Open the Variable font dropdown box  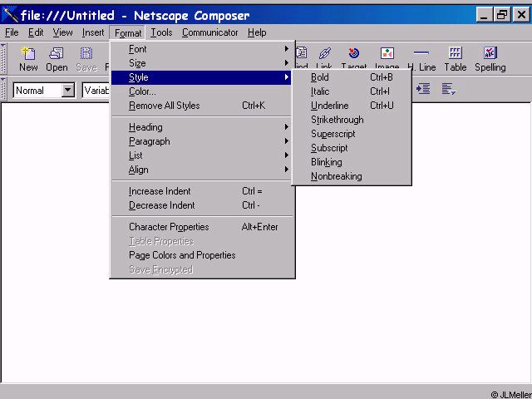[x=96, y=91]
